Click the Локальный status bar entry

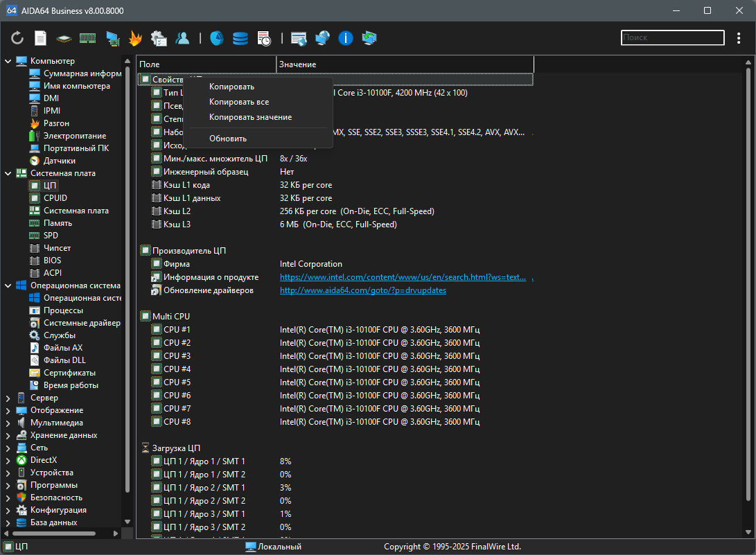[274, 546]
